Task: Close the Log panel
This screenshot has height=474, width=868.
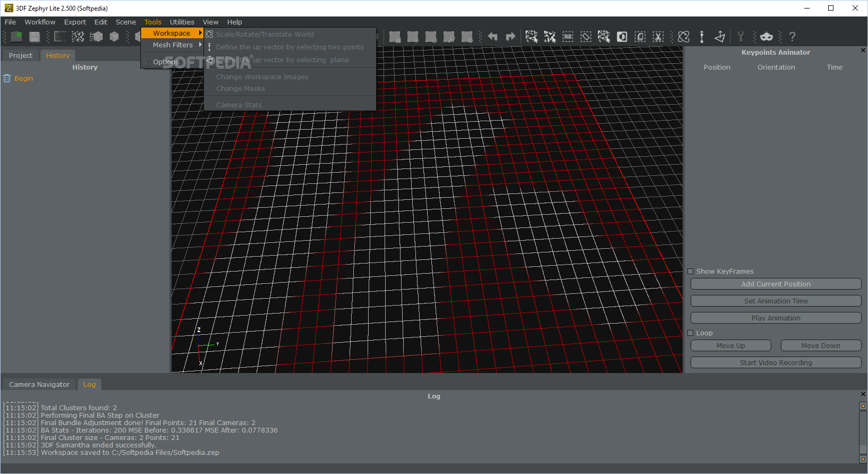Action: coord(863,394)
